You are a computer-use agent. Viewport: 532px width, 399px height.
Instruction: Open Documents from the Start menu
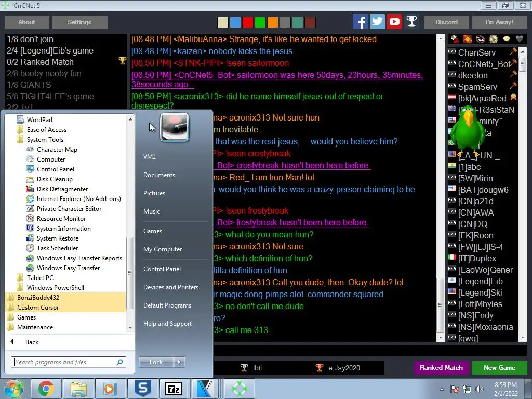point(159,175)
